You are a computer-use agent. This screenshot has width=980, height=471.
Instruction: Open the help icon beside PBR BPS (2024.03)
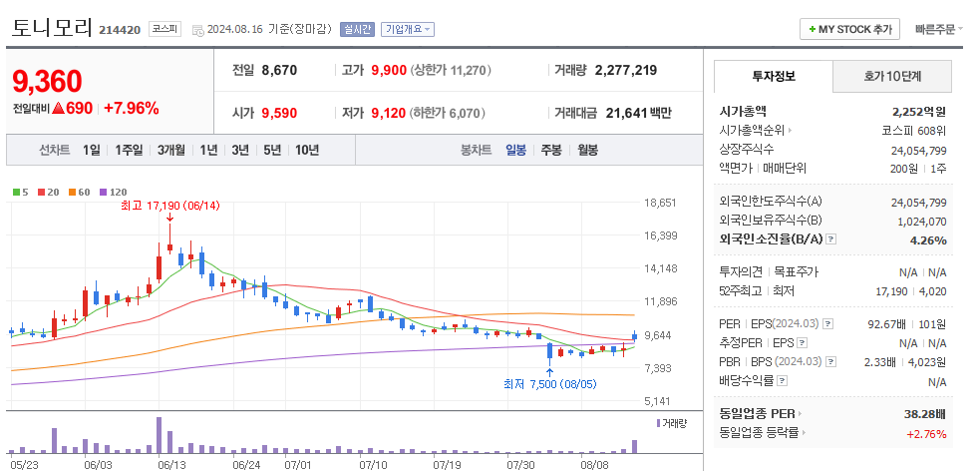pos(830,361)
